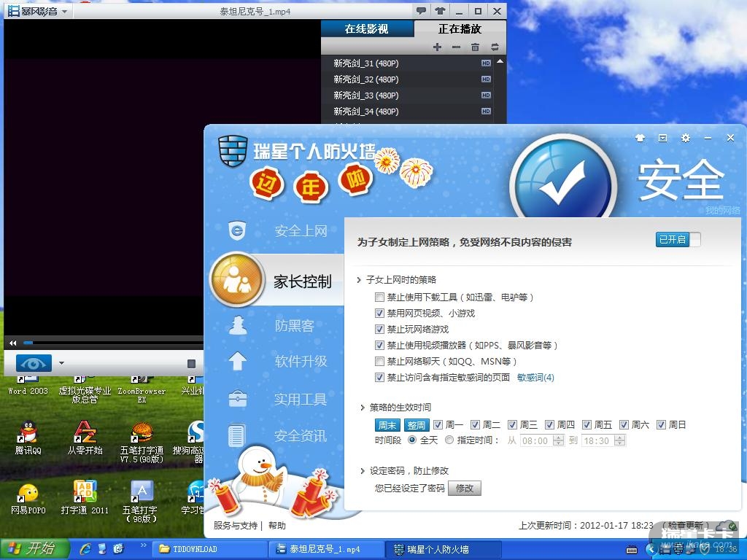Check 禁止网络聊天 option

pyautogui.click(x=379, y=362)
